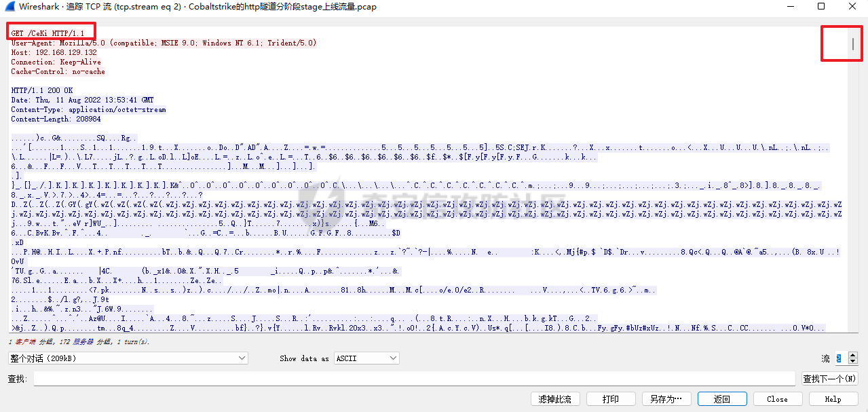Expand the Show data as ASCII dropdown
The image size is (868, 412).
pyautogui.click(x=366, y=358)
